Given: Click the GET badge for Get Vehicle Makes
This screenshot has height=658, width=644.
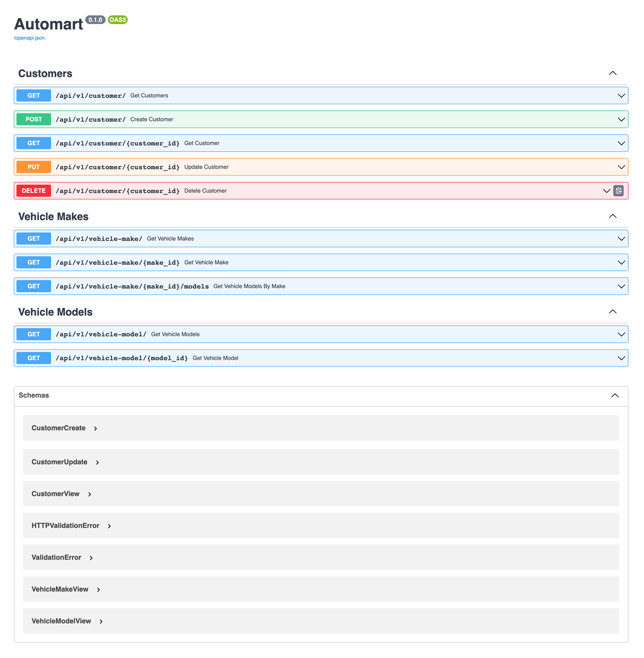Looking at the screenshot, I should (34, 239).
